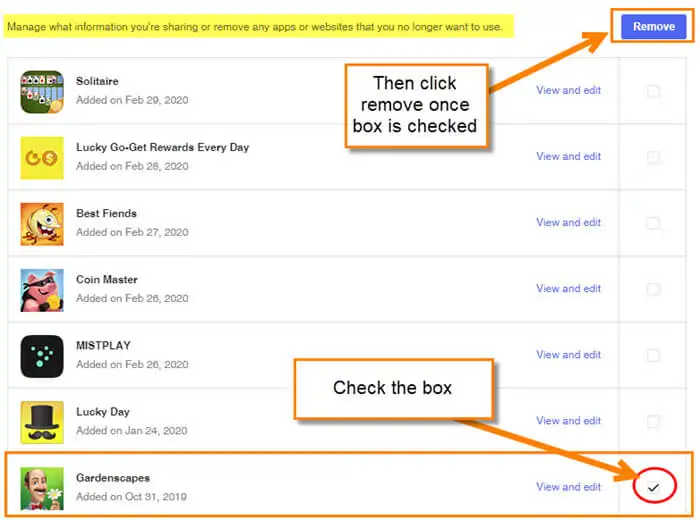The width and height of the screenshot is (700, 520).
Task: Check the Solitaire checkbox
Action: (x=653, y=91)
